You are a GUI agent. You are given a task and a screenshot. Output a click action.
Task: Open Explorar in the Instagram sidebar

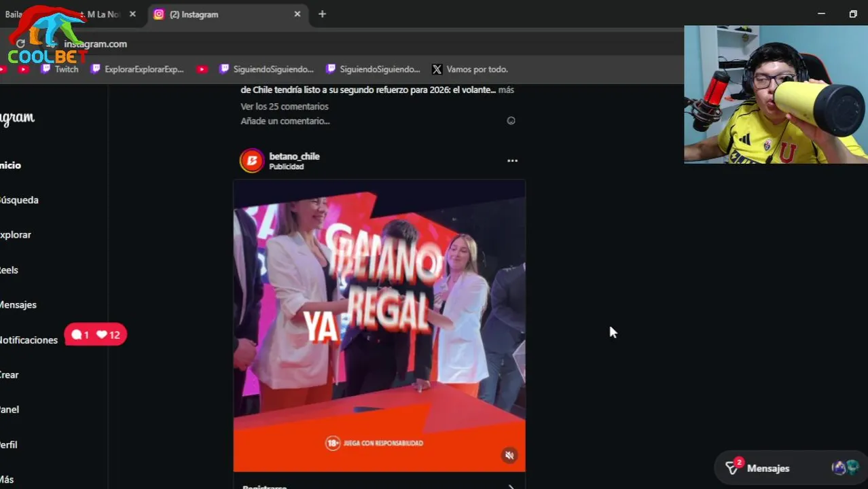[x=16, y=234]
